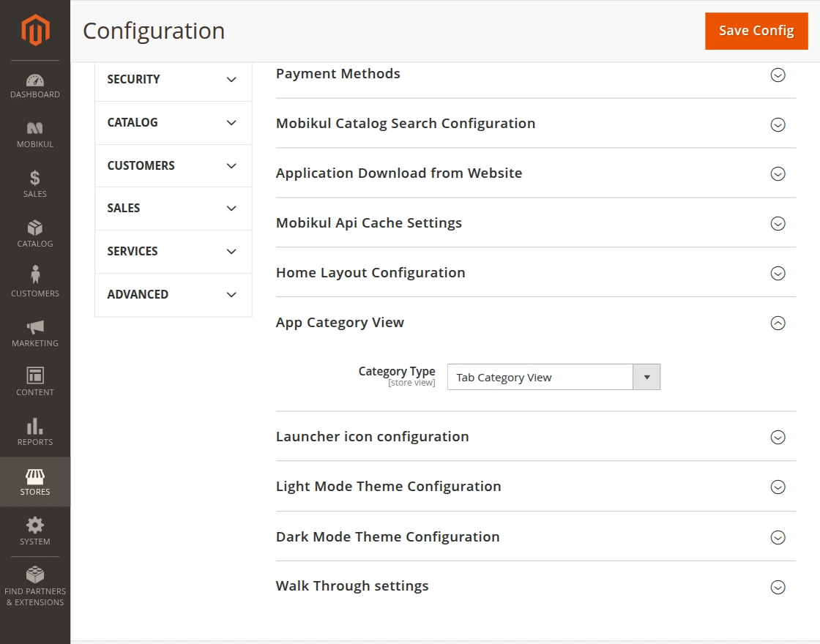
Task: Expand the CATALOG config tab
Action: click(173, 123)
